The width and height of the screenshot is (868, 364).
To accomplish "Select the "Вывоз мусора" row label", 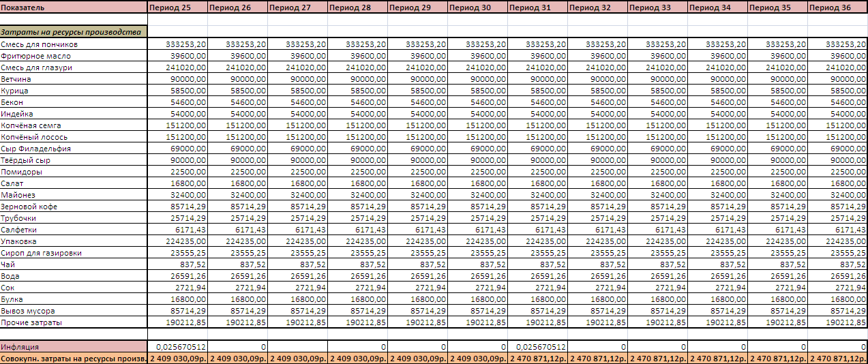I will click(74, 311).
